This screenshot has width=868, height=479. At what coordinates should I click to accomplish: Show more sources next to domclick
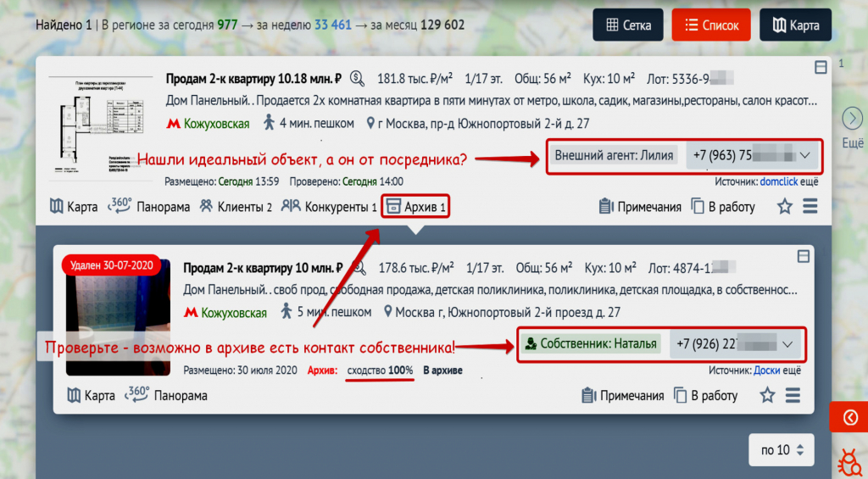pyautogui.click(x=810, y=181)
